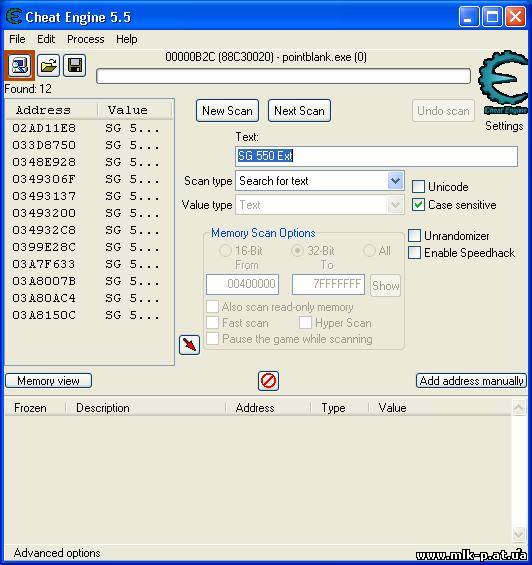Click the red arrow add-to-list icon
Screen dimensions: 532x565
click(x=189, y=344)
